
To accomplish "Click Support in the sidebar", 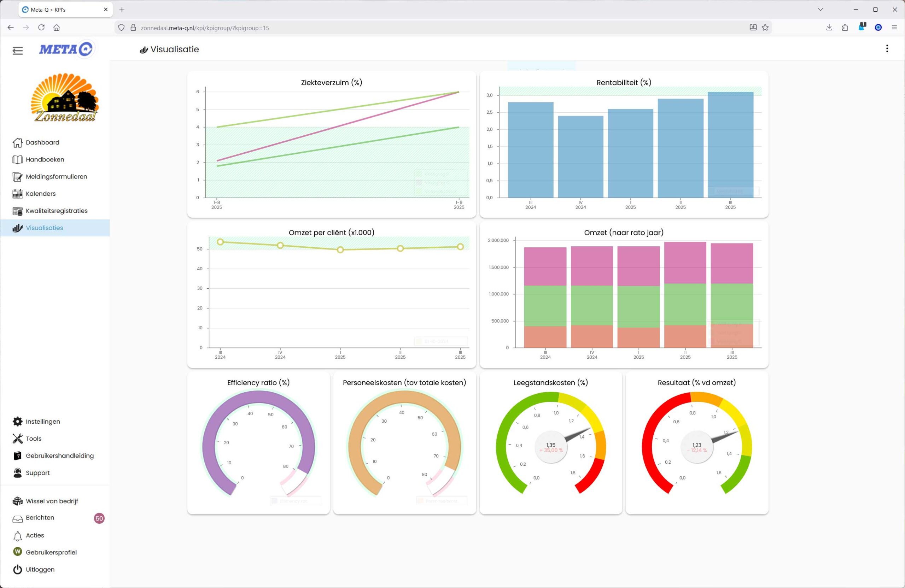I will coord(37,473).
